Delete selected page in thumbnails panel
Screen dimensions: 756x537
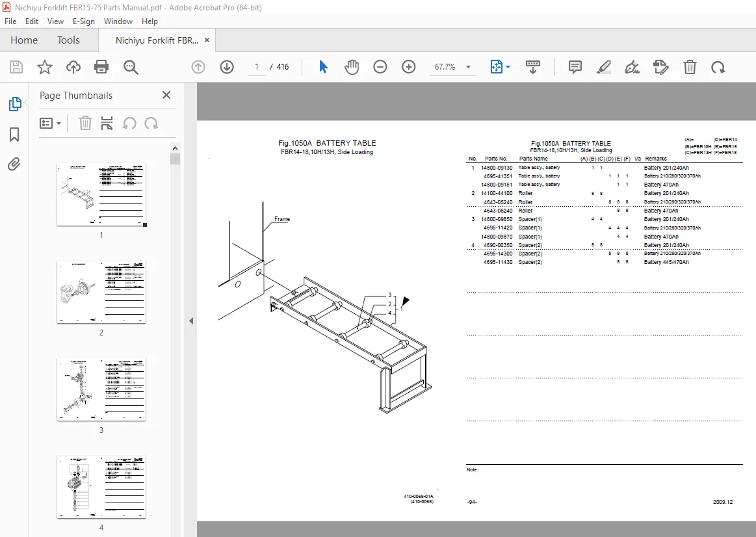(85, 124)
